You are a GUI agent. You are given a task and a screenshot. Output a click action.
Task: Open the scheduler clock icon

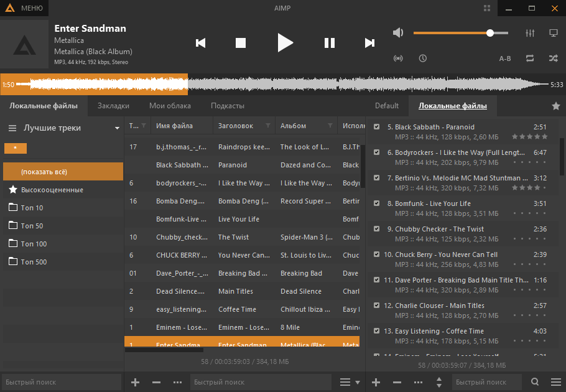423,58
